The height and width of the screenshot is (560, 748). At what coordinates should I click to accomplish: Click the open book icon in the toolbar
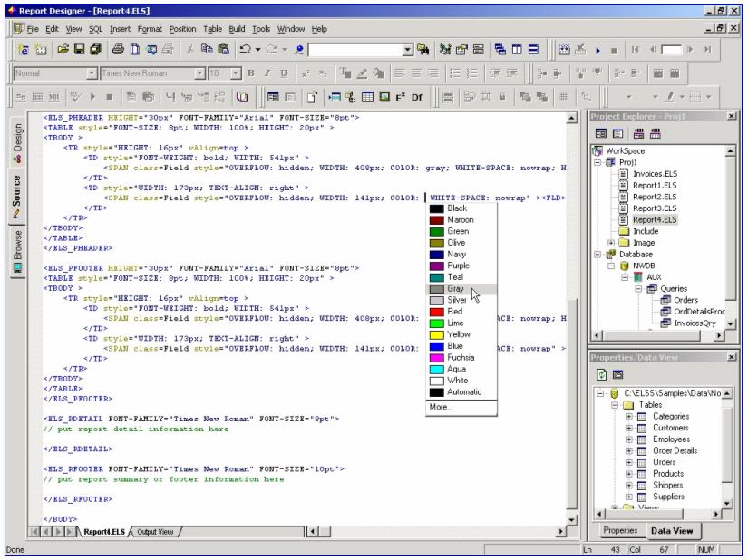click(242, 97)
